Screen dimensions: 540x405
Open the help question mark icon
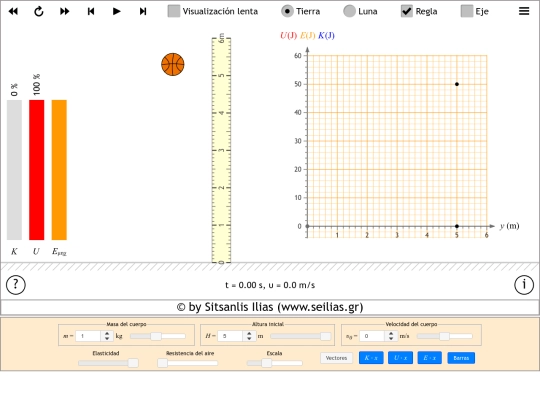pyautogui.click(x=15, y=285)
